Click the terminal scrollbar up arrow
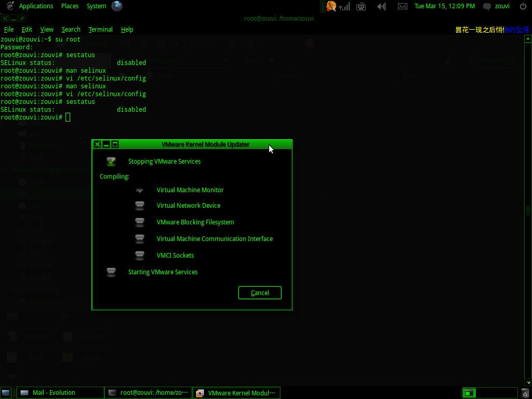532x399 pixels. tap(528, 38)
